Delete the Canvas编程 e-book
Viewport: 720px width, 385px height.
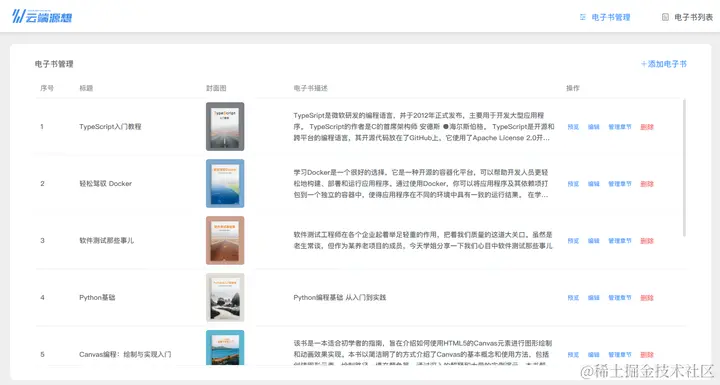(647, 355)
